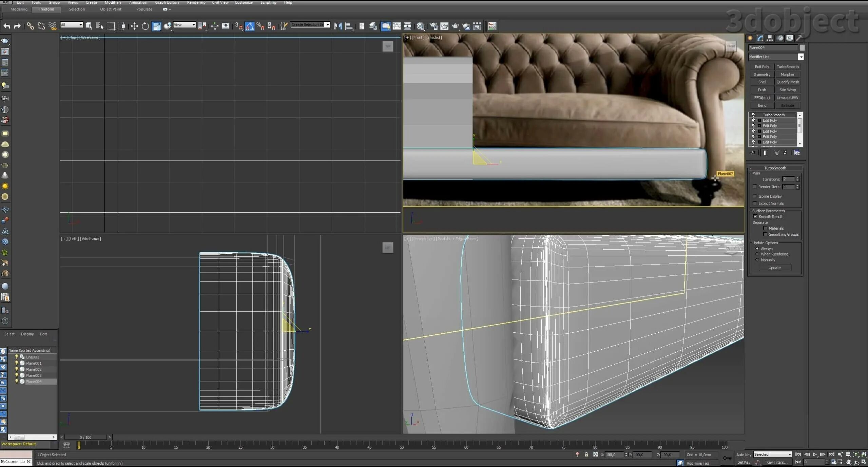The image size is (868, 467).
Task: Uncheck the Smooth Result checkbox
Action: click(755, 216)
